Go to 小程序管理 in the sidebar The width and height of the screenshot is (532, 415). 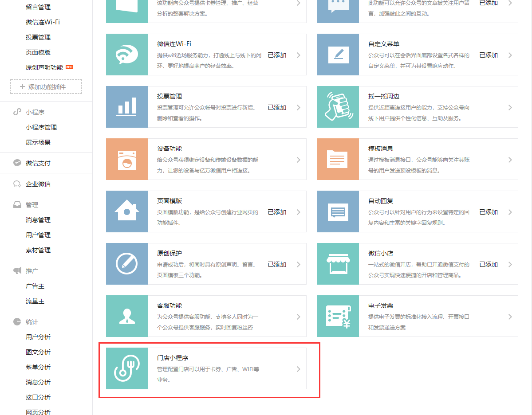click(41, 127)
